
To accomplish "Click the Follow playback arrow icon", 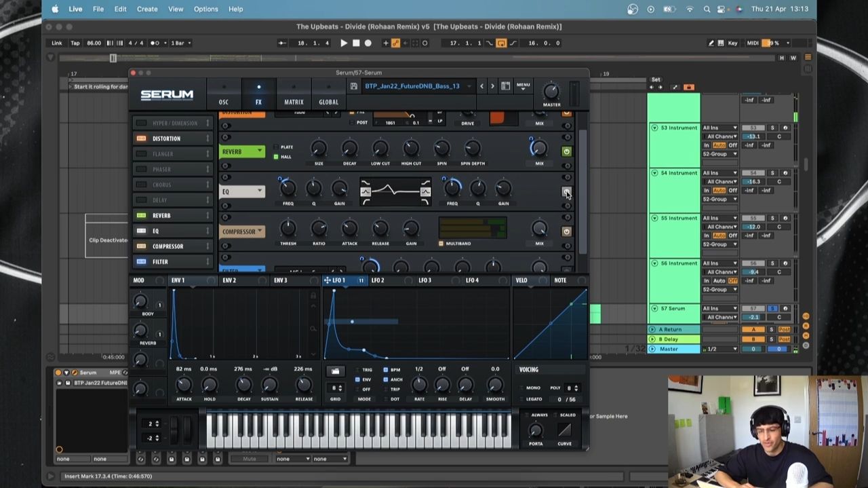I will (x=282, y=43).
